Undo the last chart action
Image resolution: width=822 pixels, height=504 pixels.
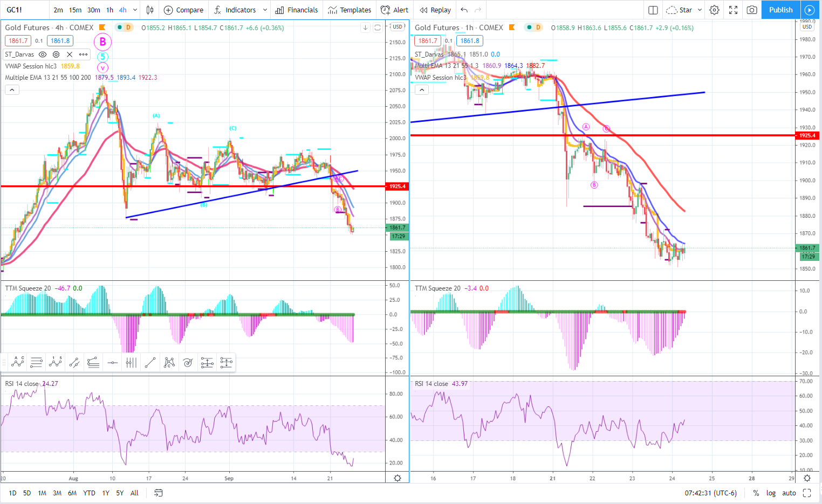coord(464,10)
